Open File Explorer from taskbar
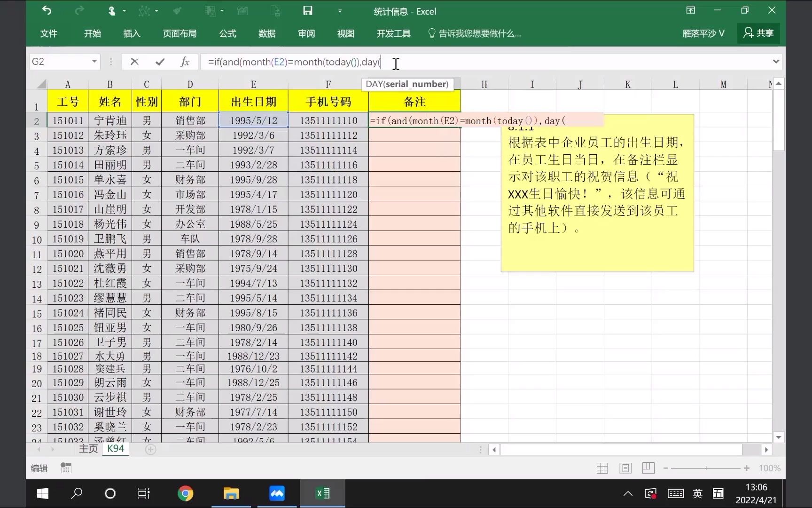Image resolution: width=812 pixels, height=508 pixels. pyautogui.click(x=231, y=493)
